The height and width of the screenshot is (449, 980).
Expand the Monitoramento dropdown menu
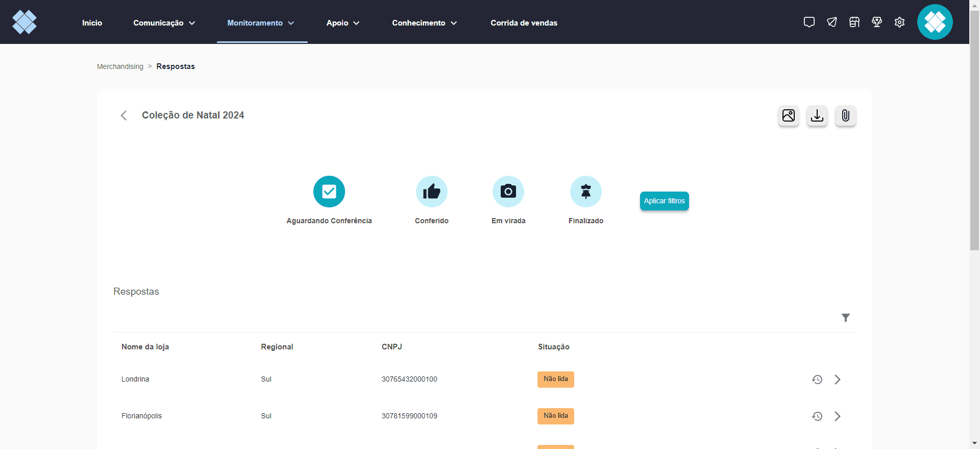click(261, 23)
